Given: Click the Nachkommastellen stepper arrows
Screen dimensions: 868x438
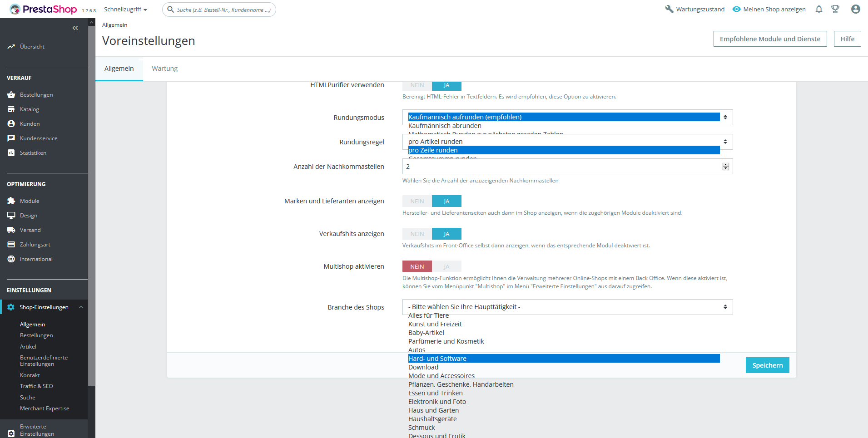Looking at the screenshot, I should click(726, 167).
